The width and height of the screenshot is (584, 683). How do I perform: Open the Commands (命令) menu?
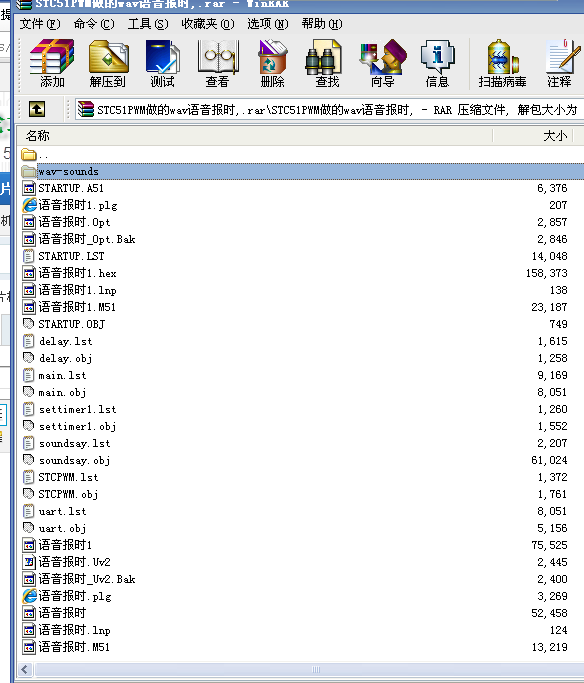[x=94, y=24]
